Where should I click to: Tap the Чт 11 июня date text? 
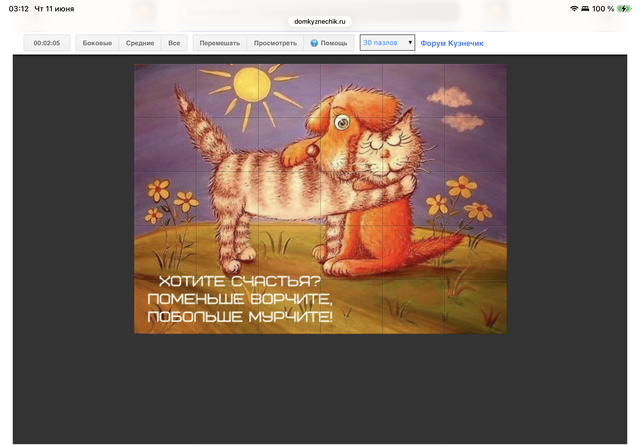54,9
